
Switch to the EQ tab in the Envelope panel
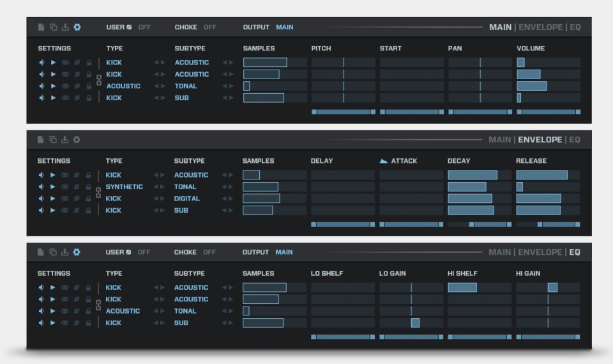(x=575, y=139)
